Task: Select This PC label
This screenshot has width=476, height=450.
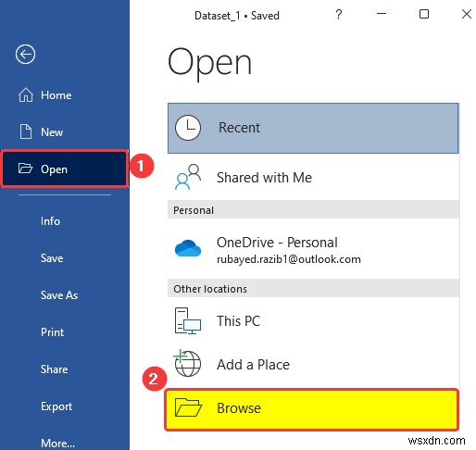Action: [238, 321]
